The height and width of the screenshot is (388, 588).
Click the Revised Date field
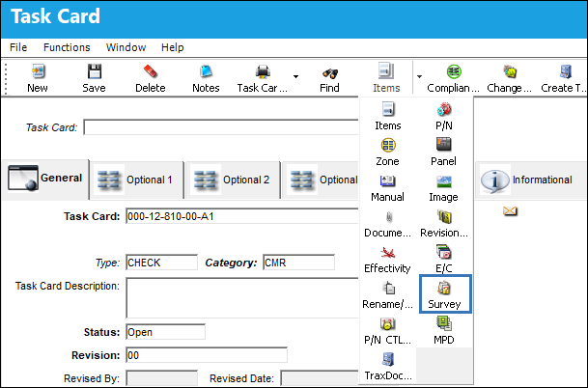click(x=320, y=378)
